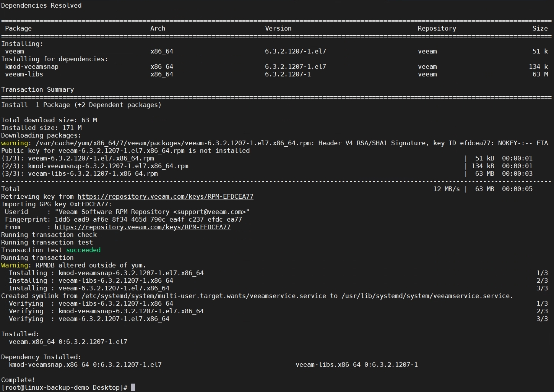Viewport: 554px width, 392px height.
Task: Click the 'Complete!' message
Action: pos(18,380)
